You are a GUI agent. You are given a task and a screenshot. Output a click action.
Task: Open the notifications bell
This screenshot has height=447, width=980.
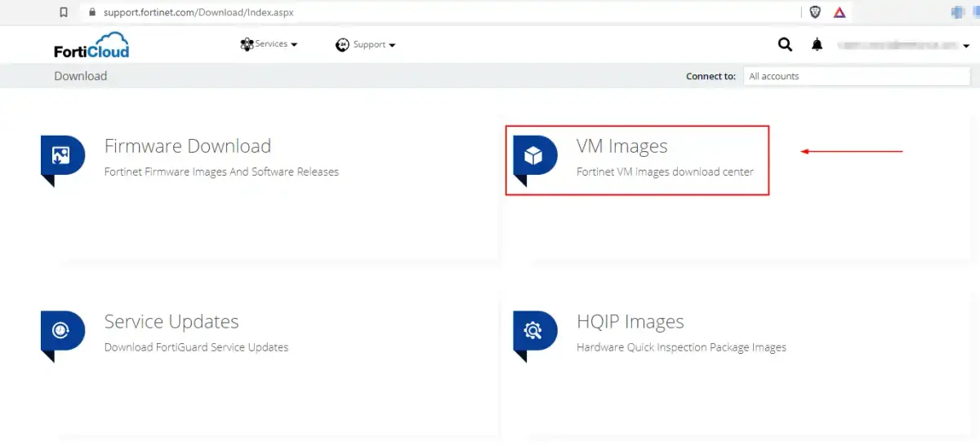[817, 45]
